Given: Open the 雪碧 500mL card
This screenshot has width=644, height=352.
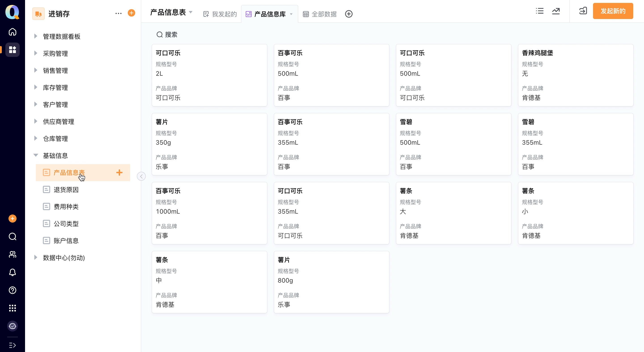Looking at the screenshot, I should click(453, 144).
